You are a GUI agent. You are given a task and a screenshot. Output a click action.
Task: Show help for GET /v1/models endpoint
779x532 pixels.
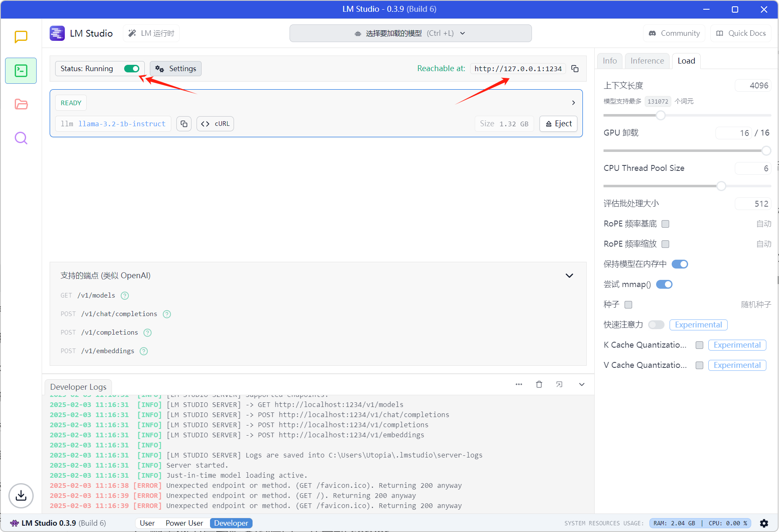coord(125,295)
